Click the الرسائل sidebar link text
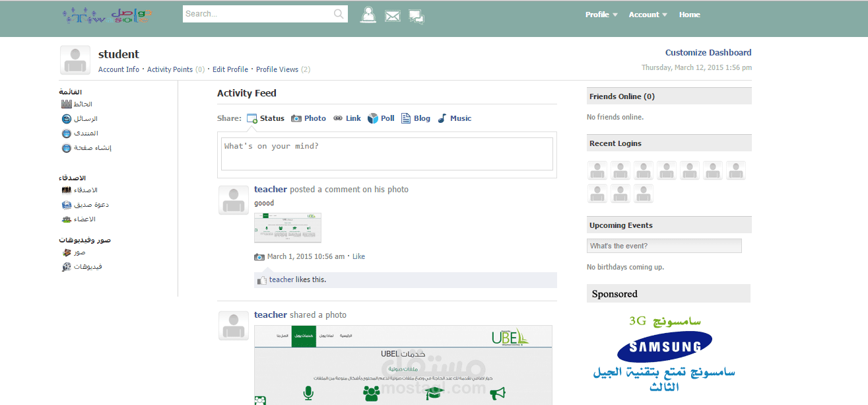Viewport: 868px width, 405px height. coord(86,119)
